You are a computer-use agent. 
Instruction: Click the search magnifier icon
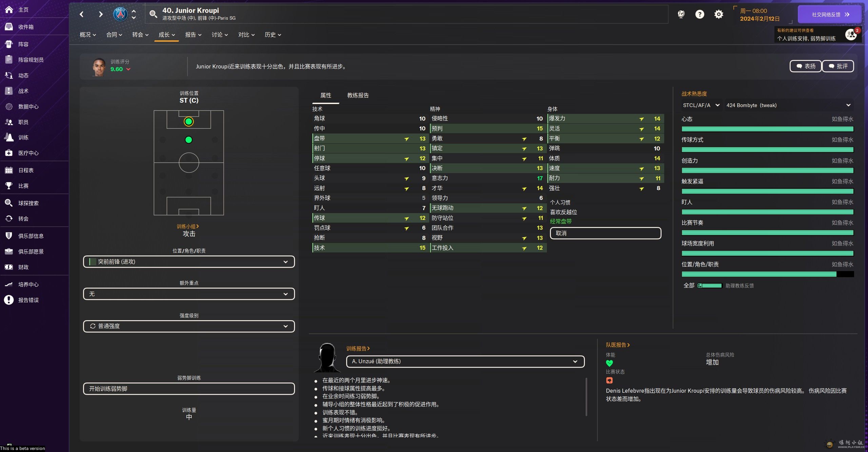(154, 14)
